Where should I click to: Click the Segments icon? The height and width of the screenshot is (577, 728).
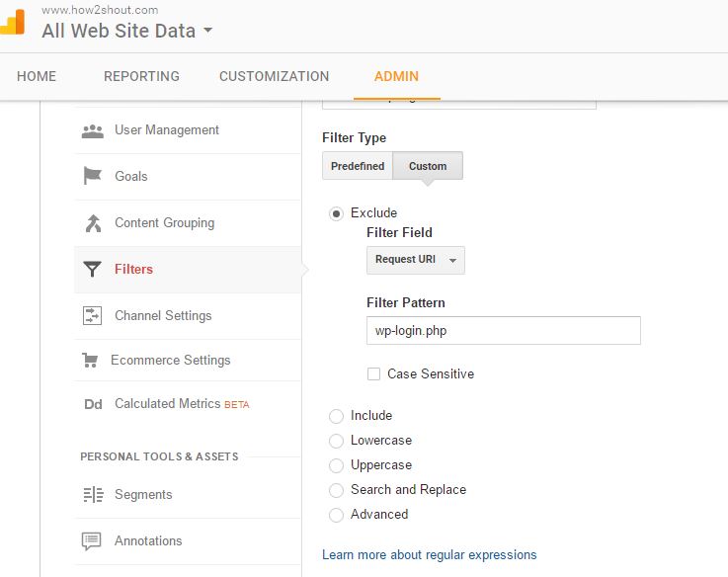pyautogui.click(x=93, y=494)
